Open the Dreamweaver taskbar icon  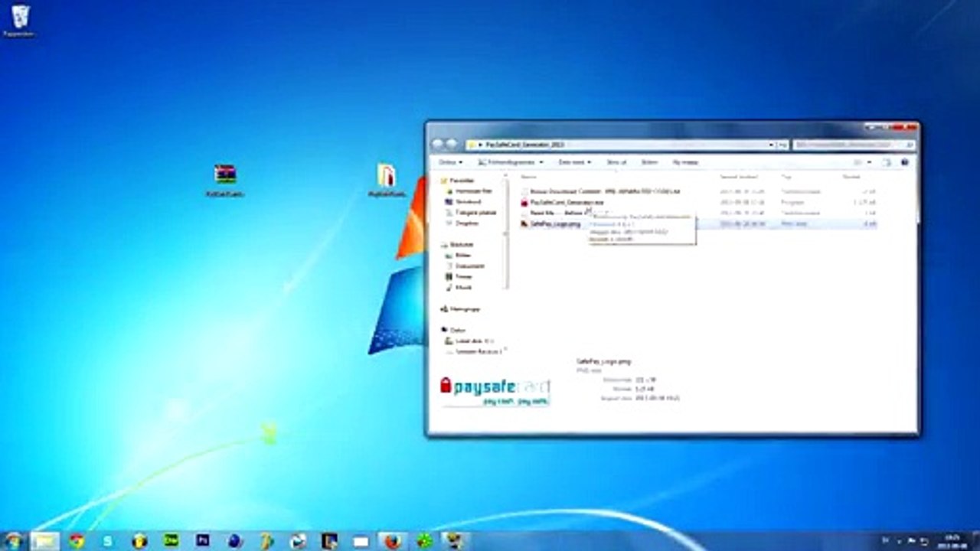(171, 541)
